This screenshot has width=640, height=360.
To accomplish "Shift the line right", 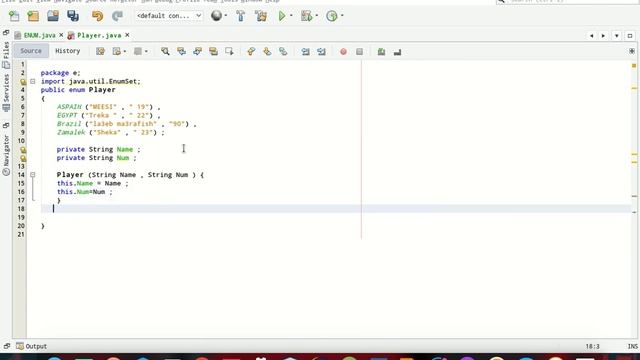I will pos(321,51).
